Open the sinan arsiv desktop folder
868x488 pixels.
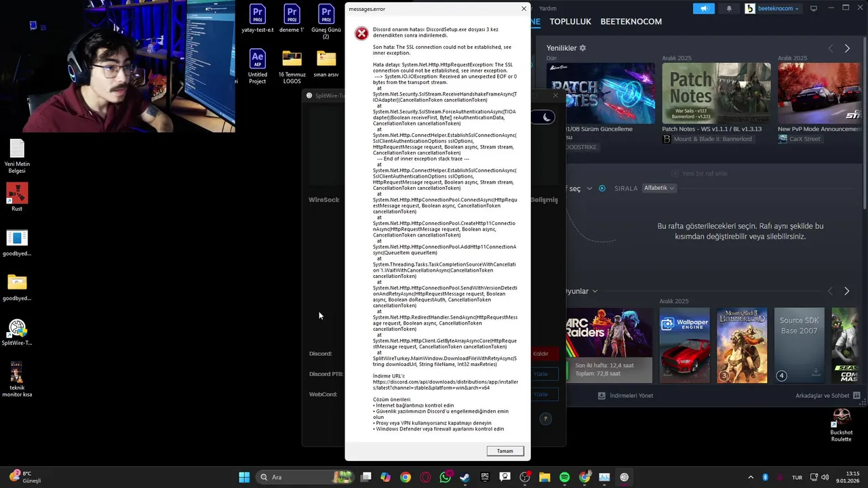point(326,63)
